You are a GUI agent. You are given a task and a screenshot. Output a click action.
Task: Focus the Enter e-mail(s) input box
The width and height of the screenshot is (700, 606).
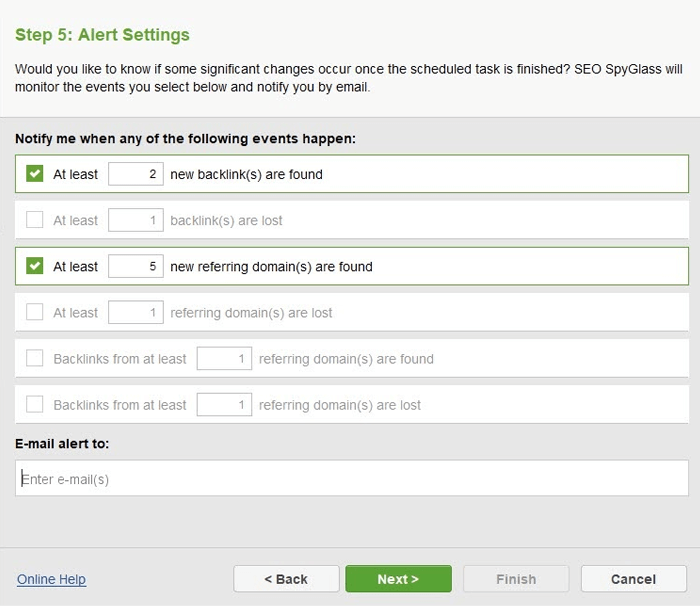(352, 478)
